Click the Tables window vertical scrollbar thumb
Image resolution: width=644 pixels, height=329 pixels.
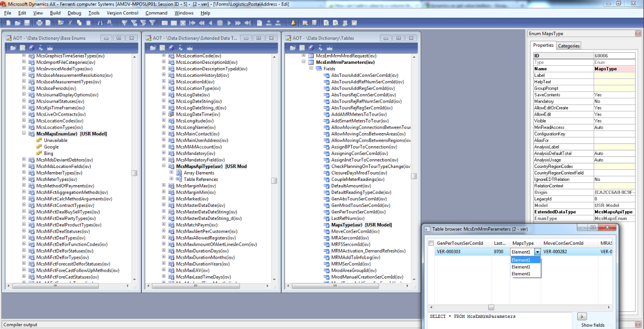pyautogui.click(x=414, y=176)
